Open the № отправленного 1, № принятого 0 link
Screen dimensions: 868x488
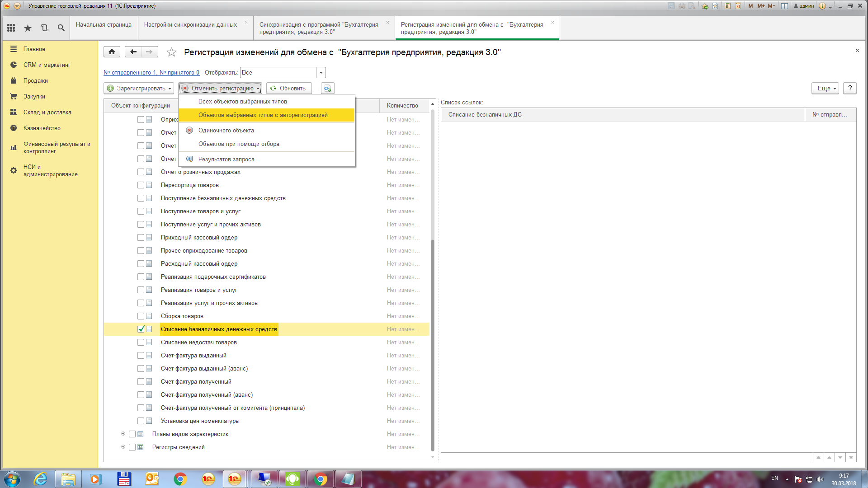pyautogui.click(x=151, y=72)
